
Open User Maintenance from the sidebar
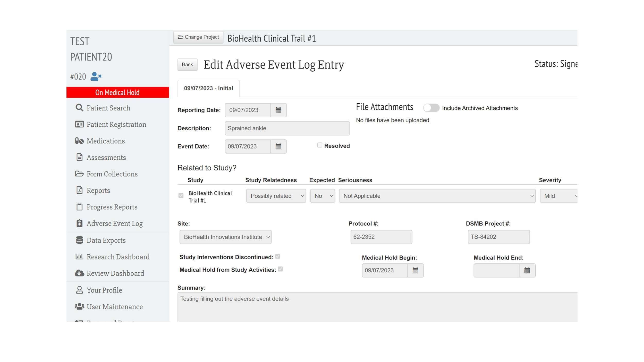(114, 306)
